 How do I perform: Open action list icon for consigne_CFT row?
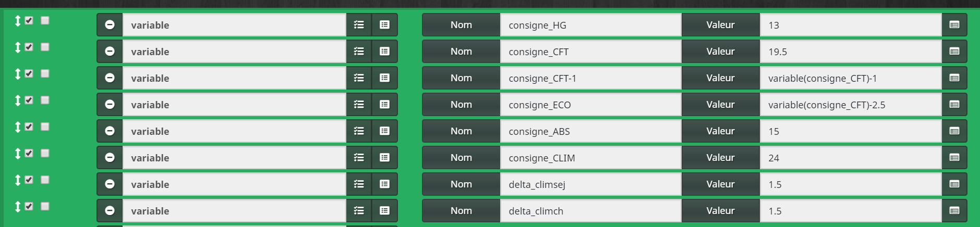(359, 52)
